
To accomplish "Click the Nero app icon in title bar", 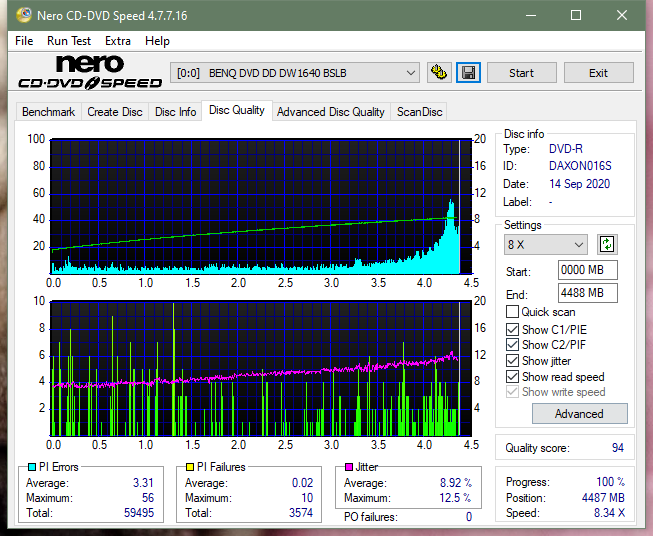I will click(x=24, y=15).
